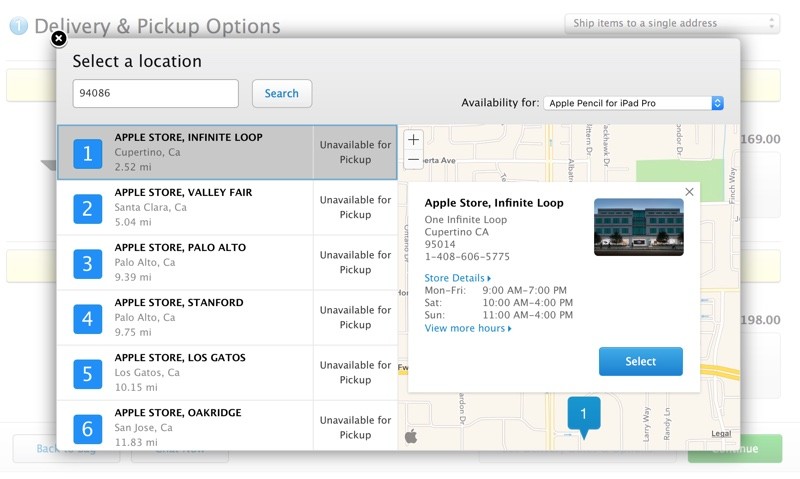Click number 2 store badge icon
Screen dimensions: 800x479
pyautogui.click(x=88, y=209)
